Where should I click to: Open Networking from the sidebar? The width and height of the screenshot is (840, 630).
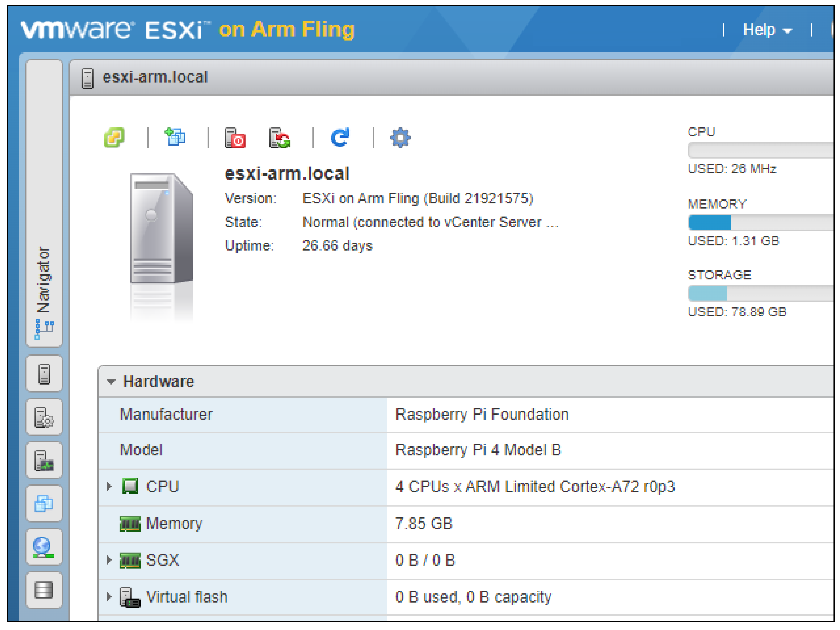click(x=44, y=547)
